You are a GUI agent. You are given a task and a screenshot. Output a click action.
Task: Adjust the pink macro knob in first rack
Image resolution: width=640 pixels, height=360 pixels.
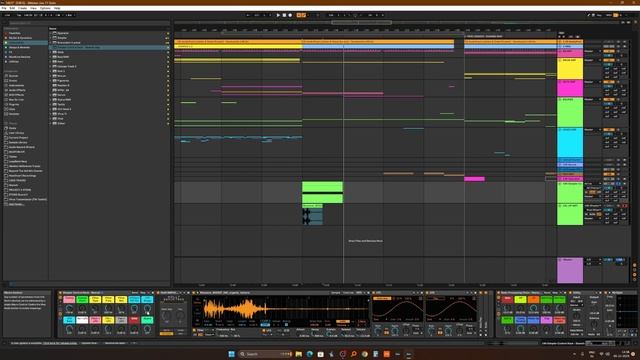pos(69,309)
